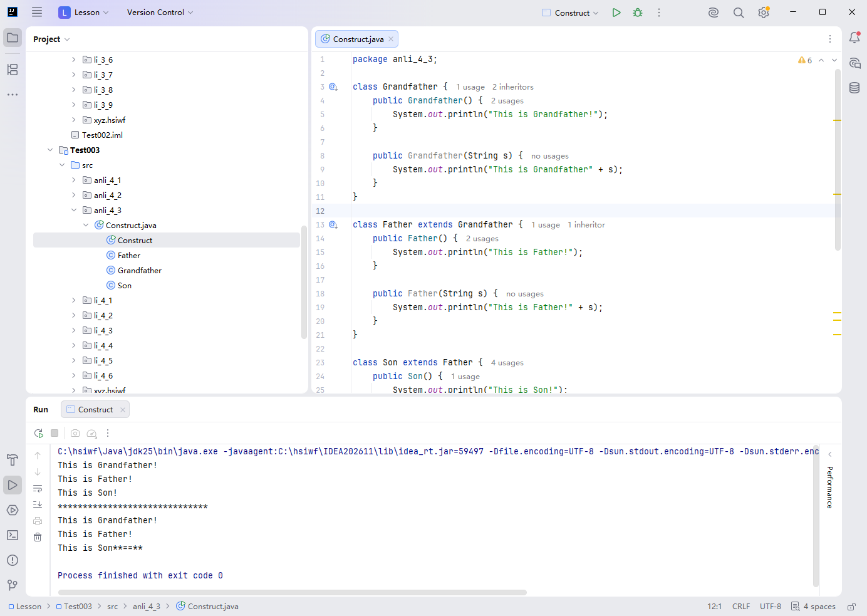Screen dimensions: 867x616
Task: Click the editor vertical scrollbar
Action: pos(838,160)
